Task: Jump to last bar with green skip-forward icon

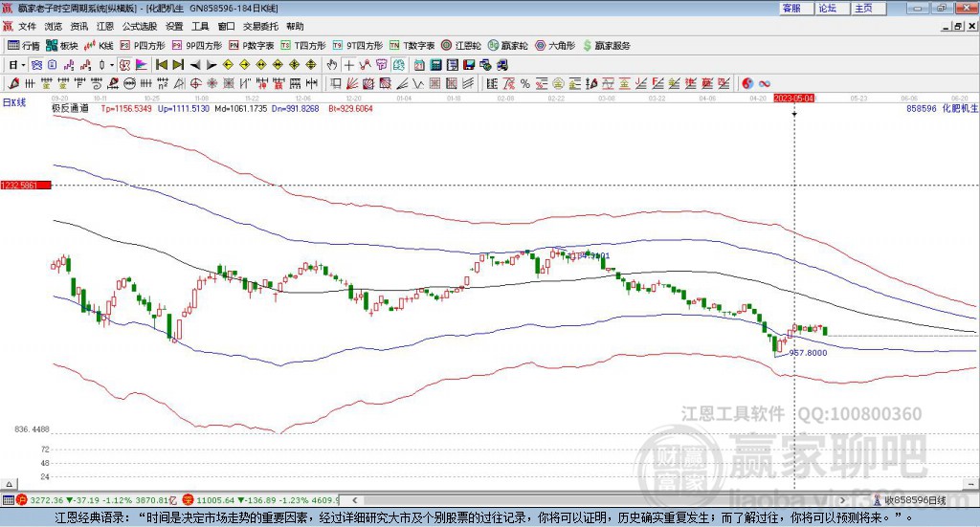Action: pyautogui.click(x=178, y=65)
